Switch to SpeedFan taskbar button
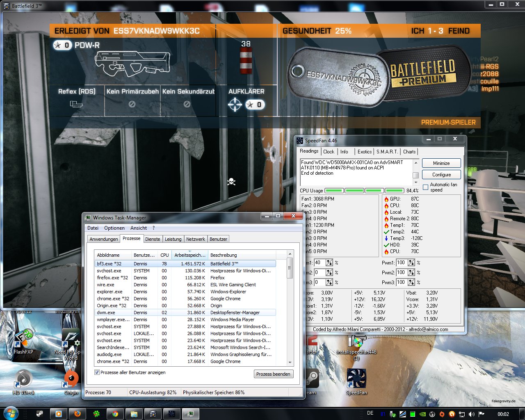Image resolution: width=525 pixels, height=420 pixels. pyautogui.click(x=172, y=414)
